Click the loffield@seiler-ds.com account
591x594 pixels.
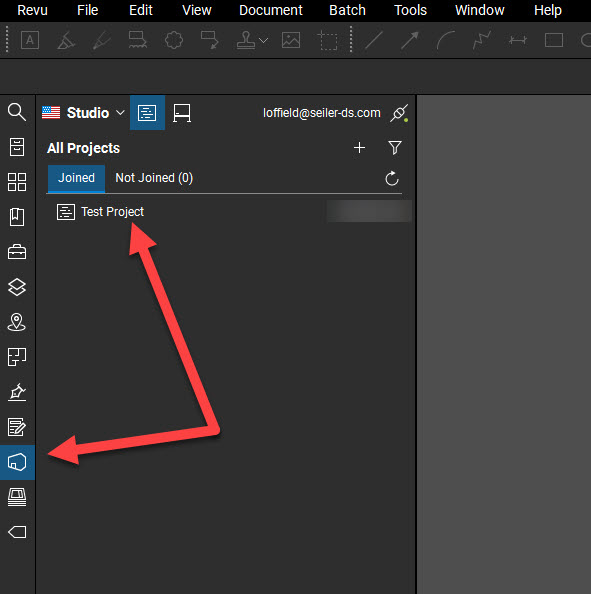click(x=322, y=113)
